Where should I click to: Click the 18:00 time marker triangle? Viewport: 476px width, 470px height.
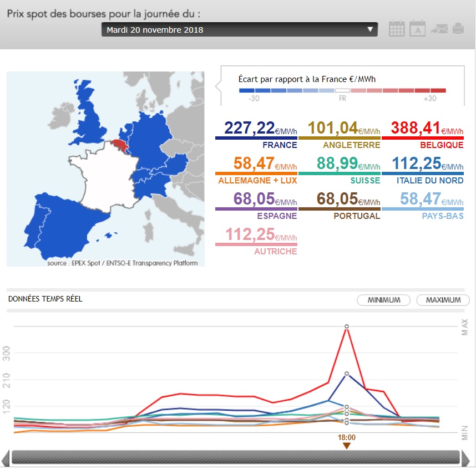(x=347, y=446)
